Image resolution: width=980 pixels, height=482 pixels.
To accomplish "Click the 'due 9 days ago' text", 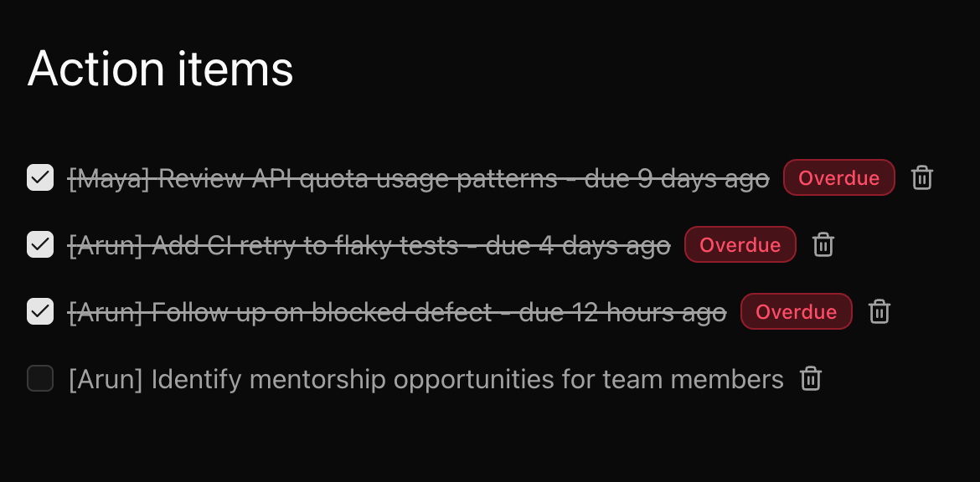I will 677,178.
